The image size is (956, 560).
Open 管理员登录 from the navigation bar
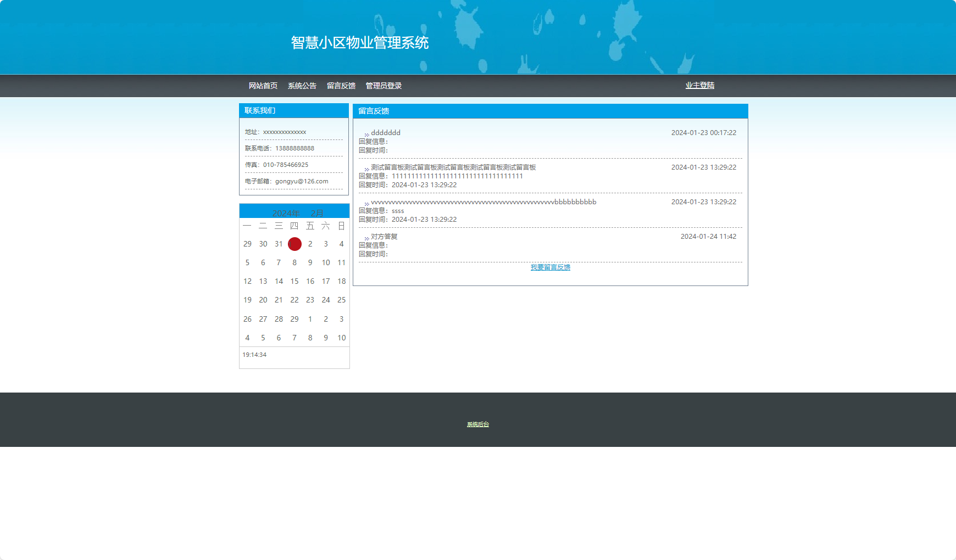[382, 85]
